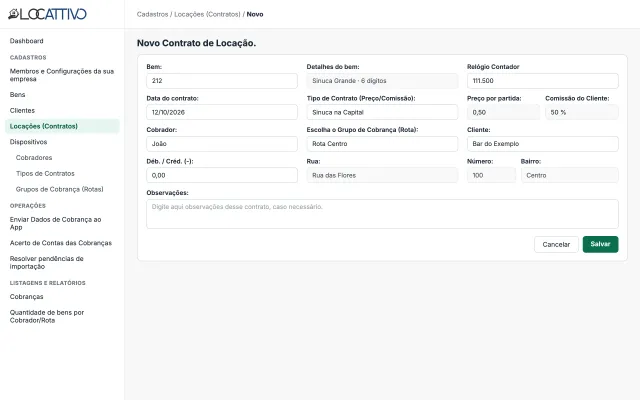Click the Observações text area
The height and width of the screenshot is (400, 640).
[x=382, y=214]
